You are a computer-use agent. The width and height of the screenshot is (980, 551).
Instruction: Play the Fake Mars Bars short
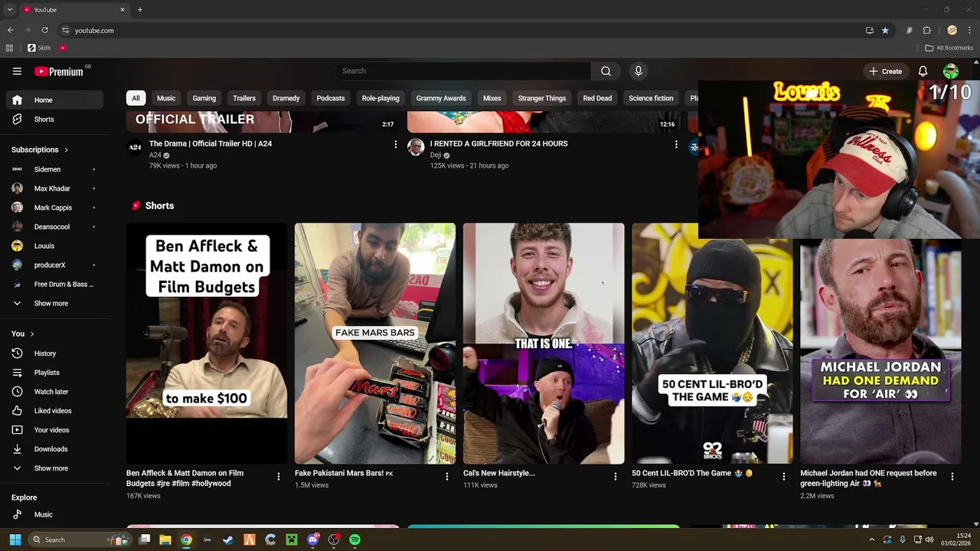point(375,343)
